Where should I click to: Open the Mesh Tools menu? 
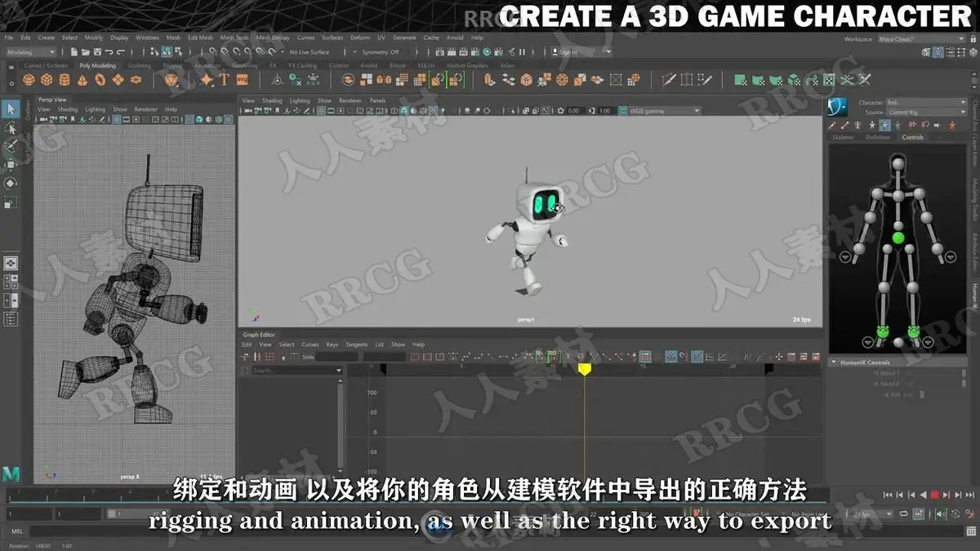tap(235, 38)
